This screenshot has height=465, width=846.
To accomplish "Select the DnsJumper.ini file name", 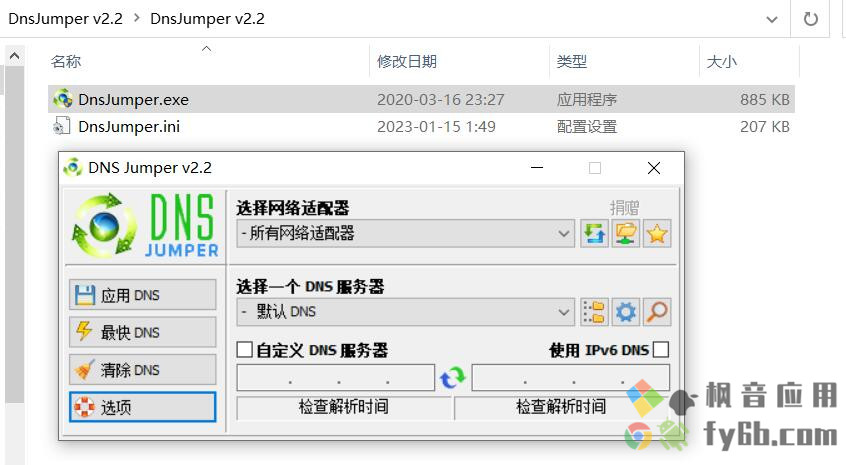I will click(x=129, y=126).
